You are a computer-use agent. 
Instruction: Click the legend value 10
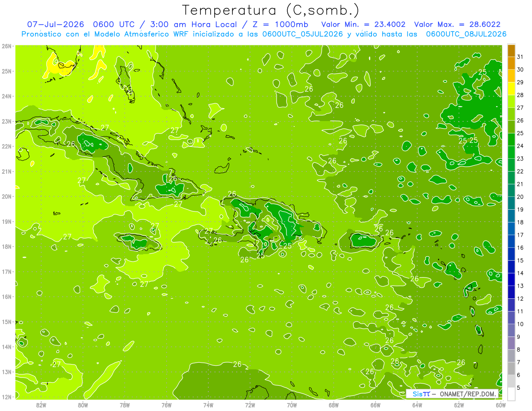[520, 324]
